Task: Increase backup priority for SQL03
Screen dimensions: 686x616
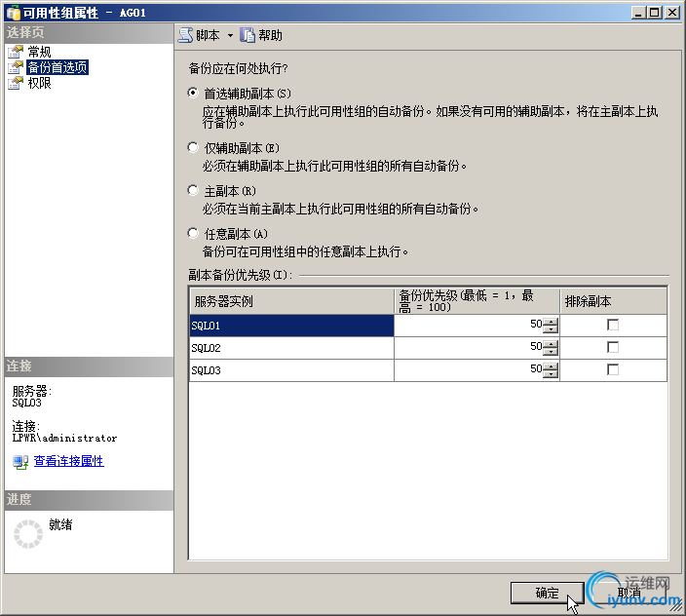Action: (551, 366)
